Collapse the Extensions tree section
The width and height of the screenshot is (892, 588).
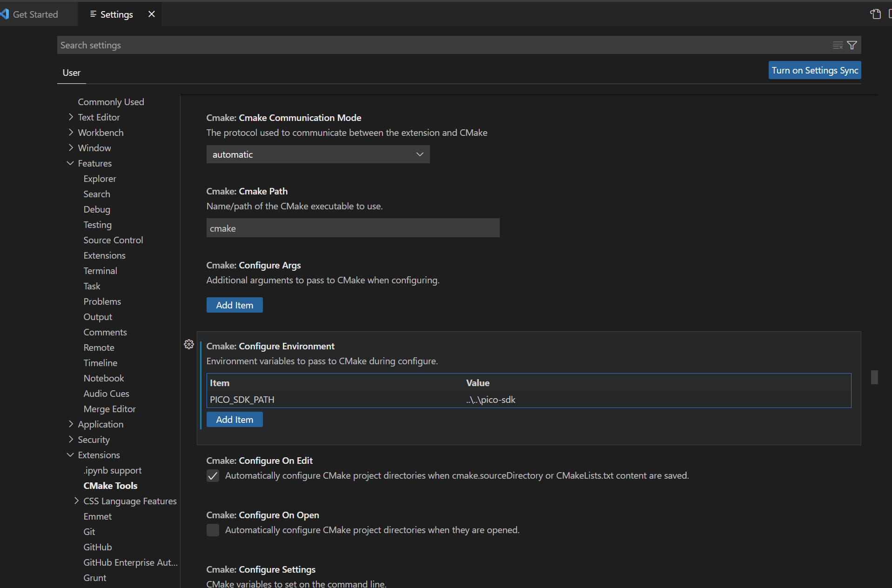point(71,454)
